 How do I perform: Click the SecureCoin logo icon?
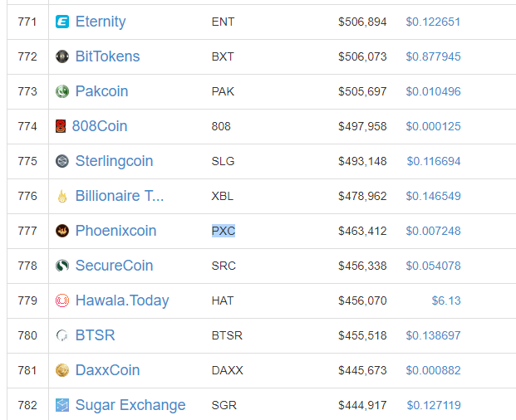pyautogui.click(x=62, y=266)
